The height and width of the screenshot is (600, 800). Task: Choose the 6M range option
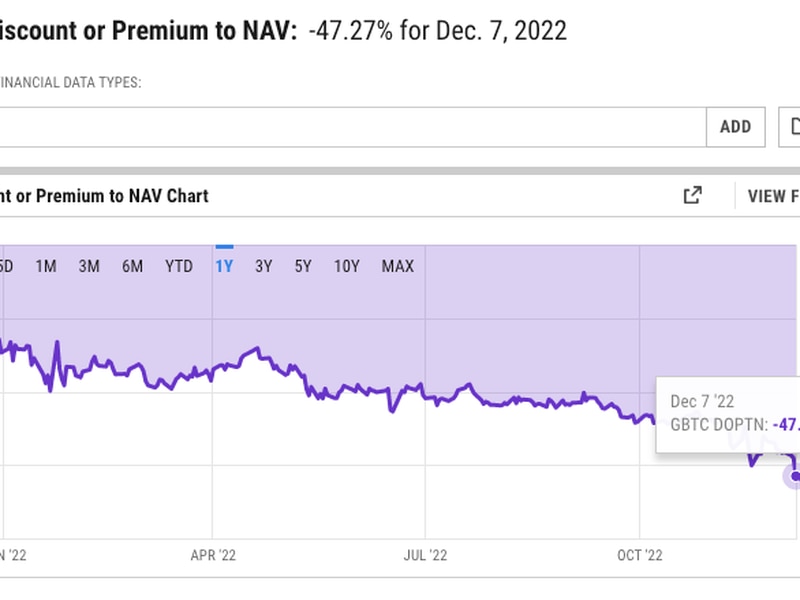tap(132, 266)
